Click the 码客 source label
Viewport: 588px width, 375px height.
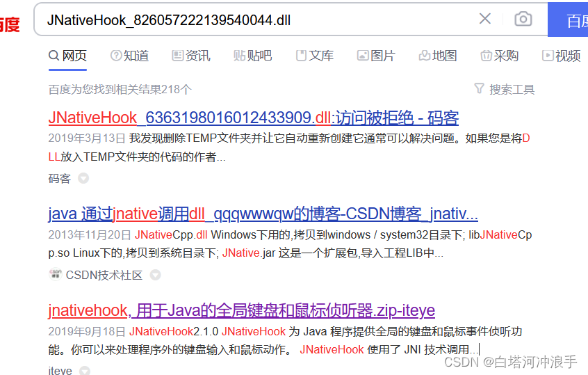coord(60,178)
